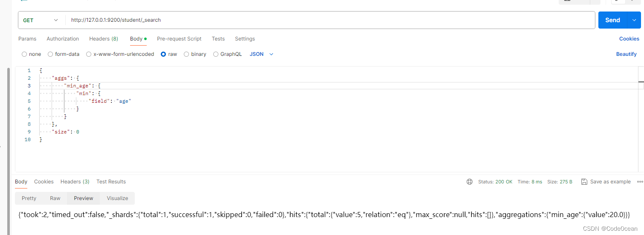
Task: Click the left panel vertical scrollbar
Action: coord(8,151)
